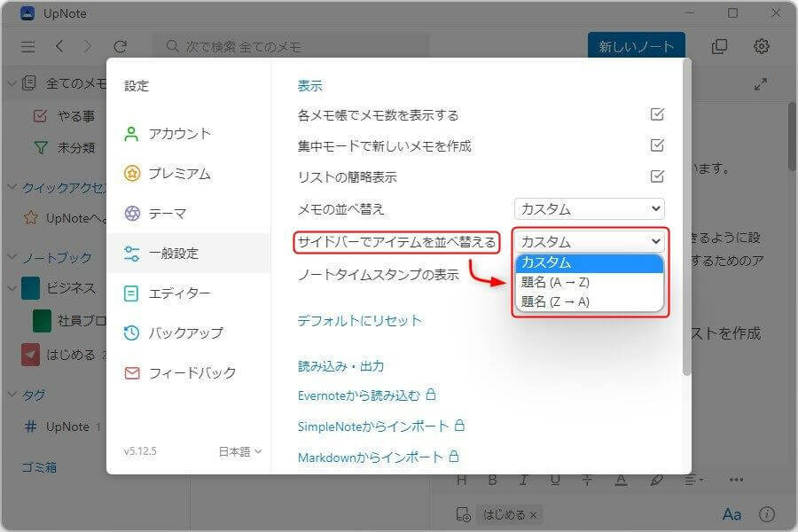Click the v5.12.5 version text
The width and height of the screenshot is (798, 532).
140,451
